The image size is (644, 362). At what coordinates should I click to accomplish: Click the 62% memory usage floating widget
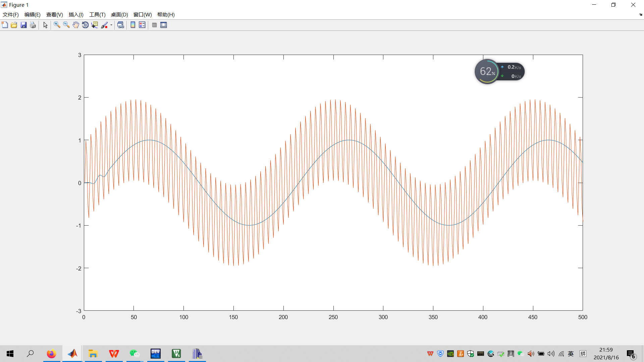click(x=487, y=71)
